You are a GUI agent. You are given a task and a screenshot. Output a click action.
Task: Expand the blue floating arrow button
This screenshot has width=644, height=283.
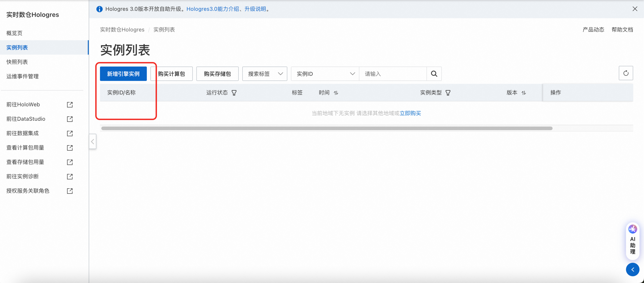633,270
